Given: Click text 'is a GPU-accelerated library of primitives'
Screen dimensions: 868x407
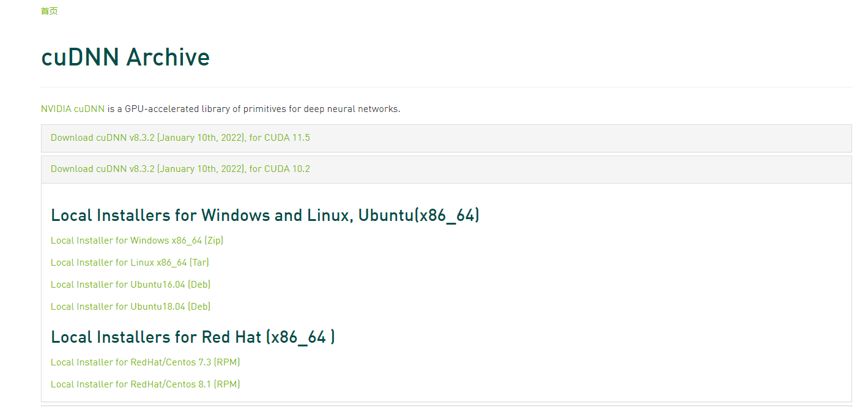Looking at the screenshot, I should pos(197,109).
